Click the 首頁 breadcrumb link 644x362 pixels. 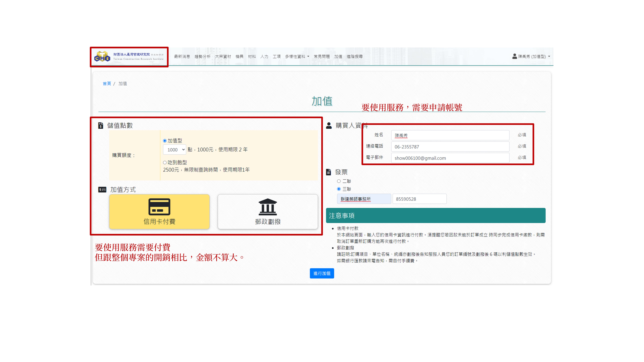click(x=107, y=83)
